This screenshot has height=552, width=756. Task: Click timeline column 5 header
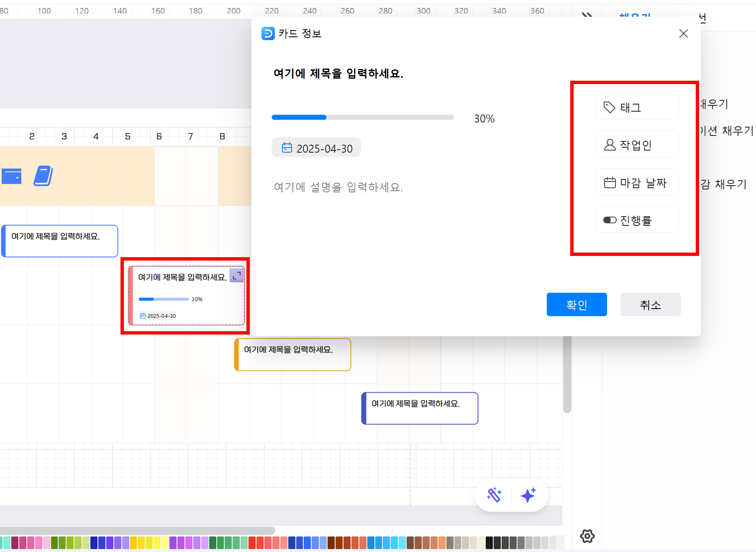pyautogui.click(x=128, y=136)
